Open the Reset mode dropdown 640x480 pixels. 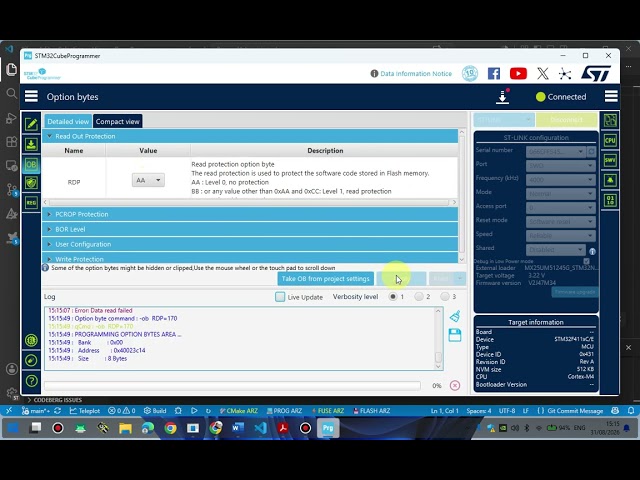pyautogui.click(x=561, y=222)
